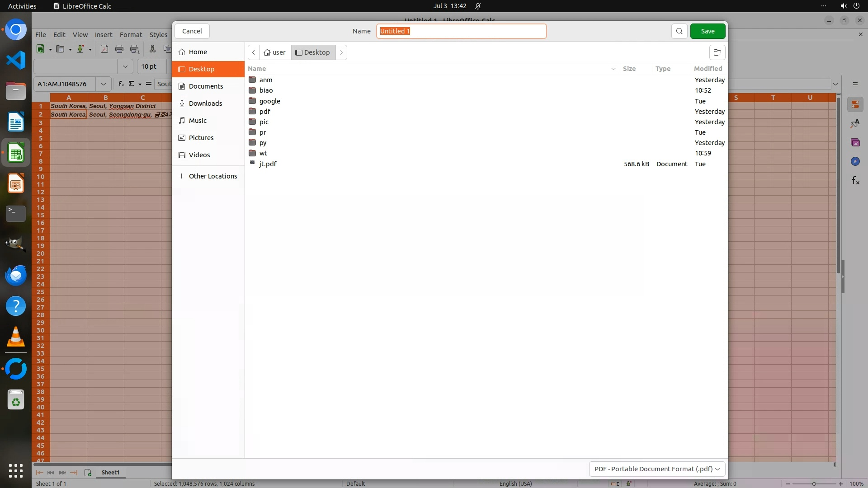The width and height of the screenshot is (868, 488).
Task: Click the zoom slider in status bar
Action: 814,484
